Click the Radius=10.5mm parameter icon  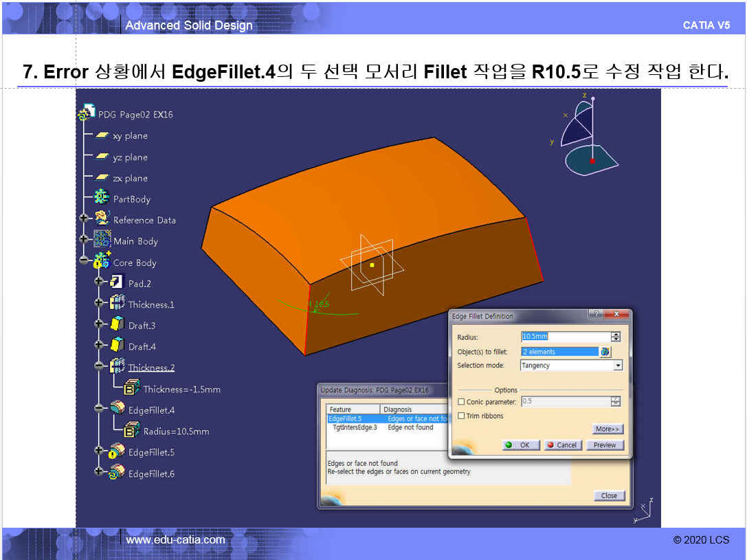pyautogui.click(x=132, y=431)
